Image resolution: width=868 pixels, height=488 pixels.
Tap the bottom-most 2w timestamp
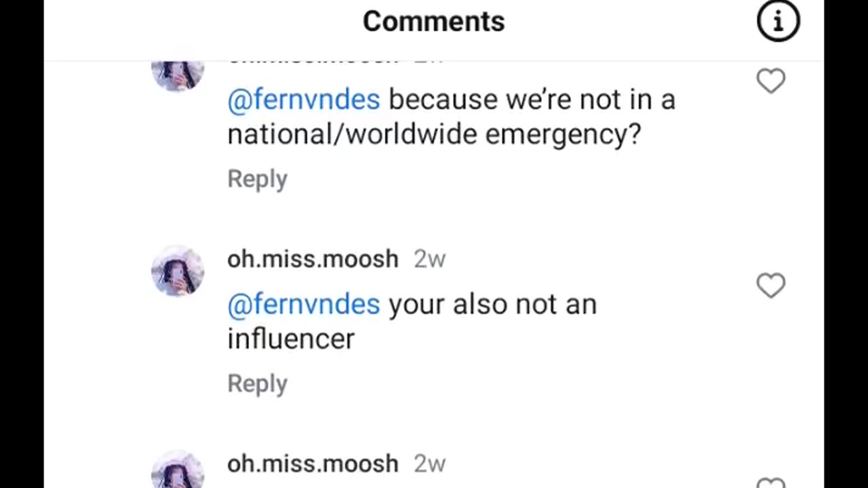[429, 464]
